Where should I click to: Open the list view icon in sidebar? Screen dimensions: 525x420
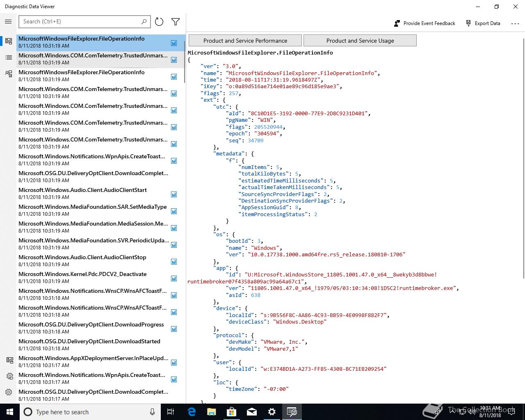coord(9,57)
